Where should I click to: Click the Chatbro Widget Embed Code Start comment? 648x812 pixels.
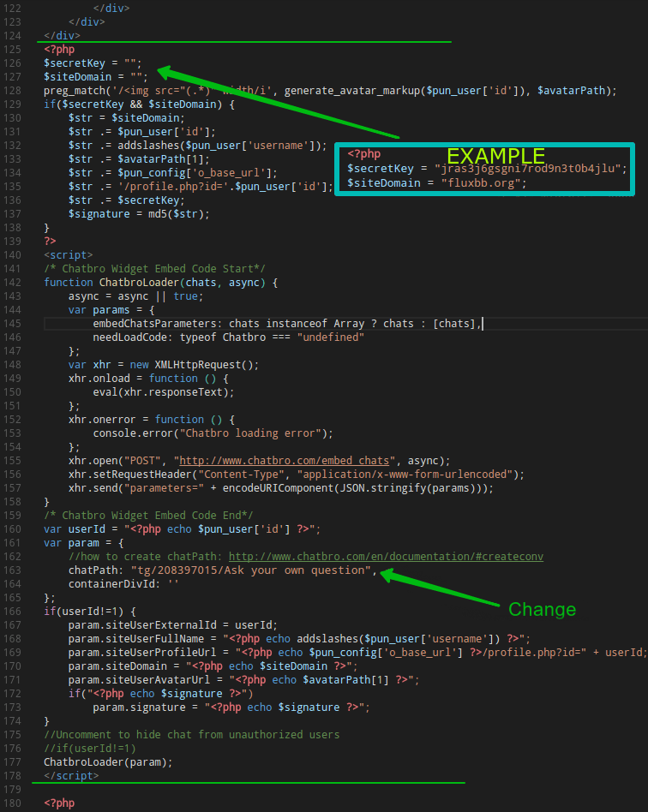click(154, 269)
